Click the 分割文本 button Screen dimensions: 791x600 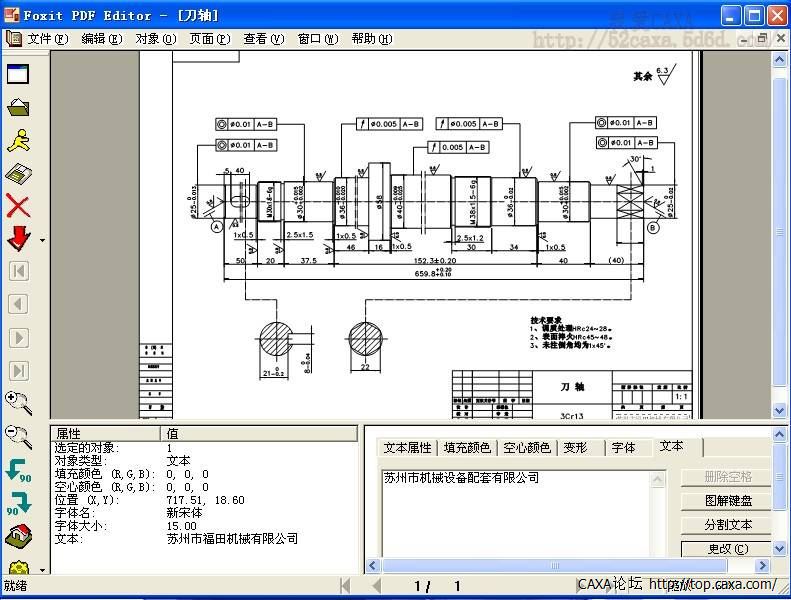pyautogui.click(x=727, y=525)
